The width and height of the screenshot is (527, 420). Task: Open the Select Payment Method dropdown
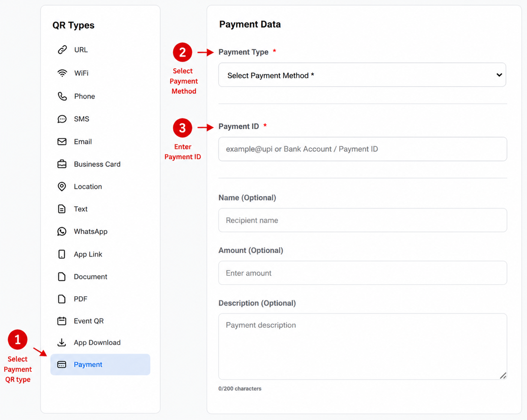tap(362, 75)
